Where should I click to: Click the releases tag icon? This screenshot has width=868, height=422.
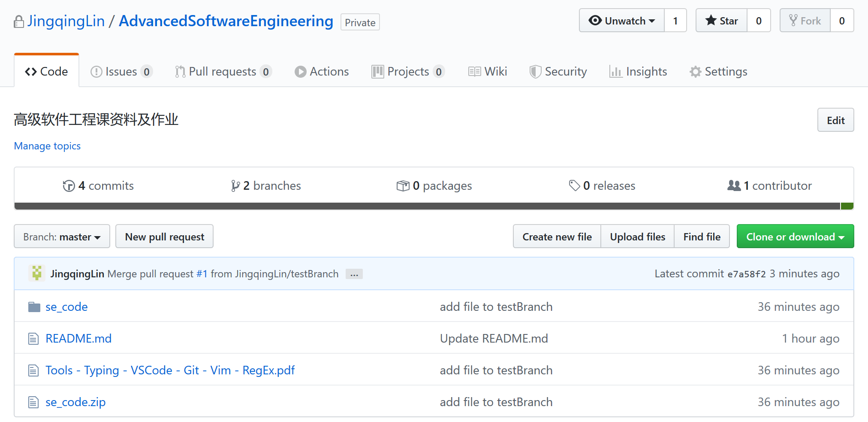click(x=574, y=185)
